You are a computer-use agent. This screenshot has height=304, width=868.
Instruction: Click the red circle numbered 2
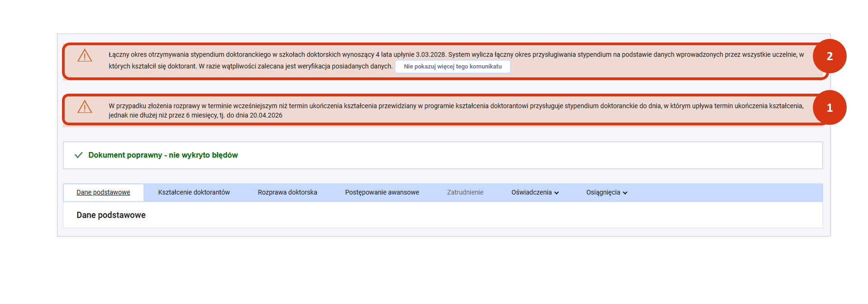[x=829, y=56]
